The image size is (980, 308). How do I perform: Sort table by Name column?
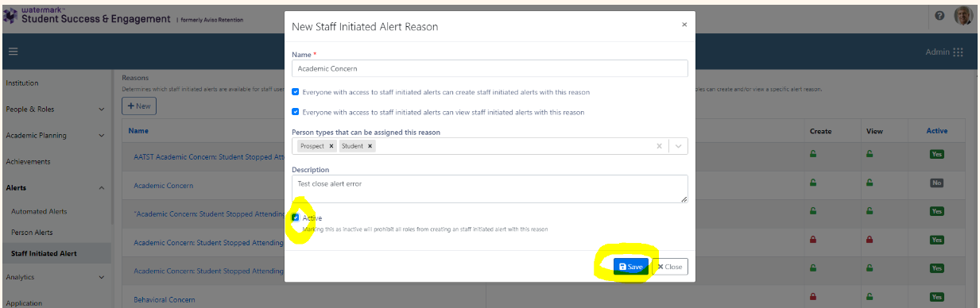pos(138,131)
